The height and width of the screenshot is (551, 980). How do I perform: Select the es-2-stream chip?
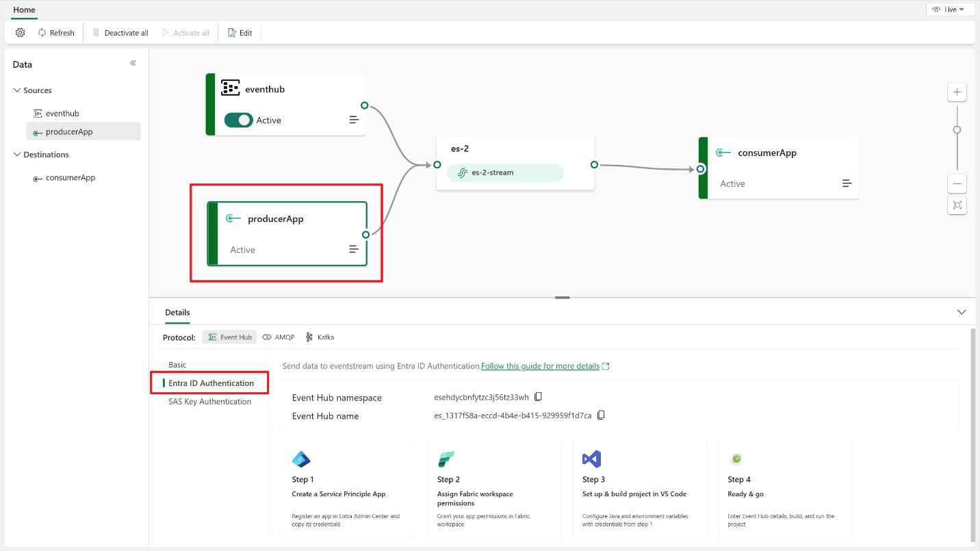[505, 172]
